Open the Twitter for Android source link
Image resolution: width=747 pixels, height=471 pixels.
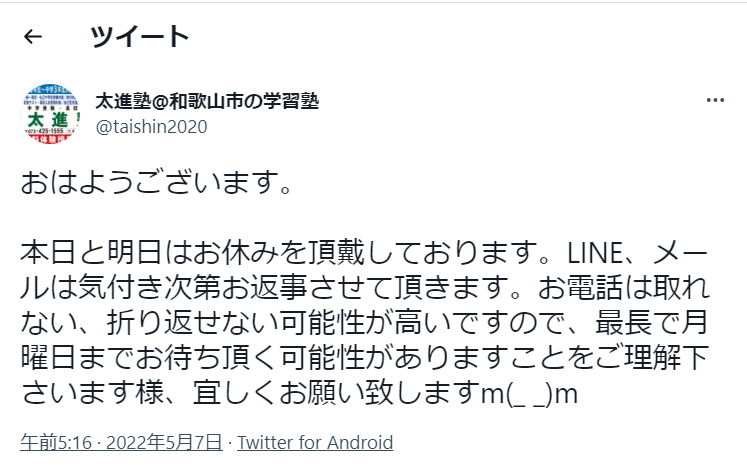[x=315, y=442]
